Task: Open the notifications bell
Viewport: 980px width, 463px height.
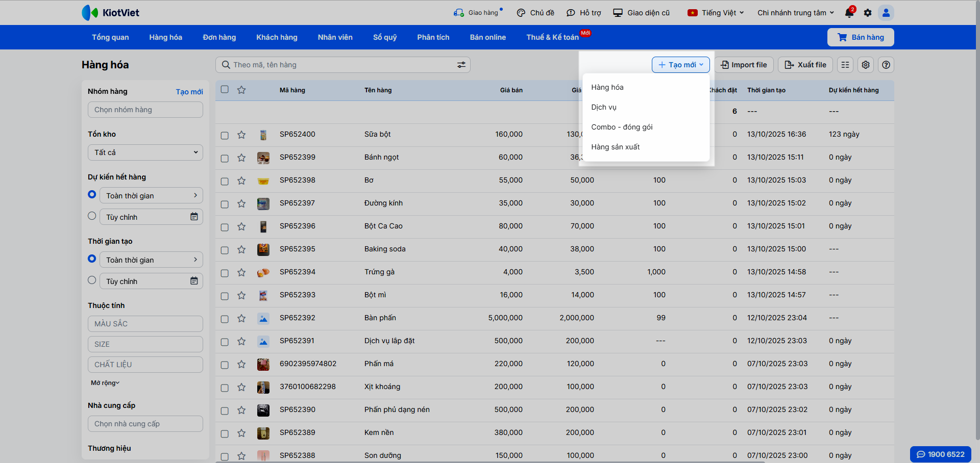Action: coord(849,13)
